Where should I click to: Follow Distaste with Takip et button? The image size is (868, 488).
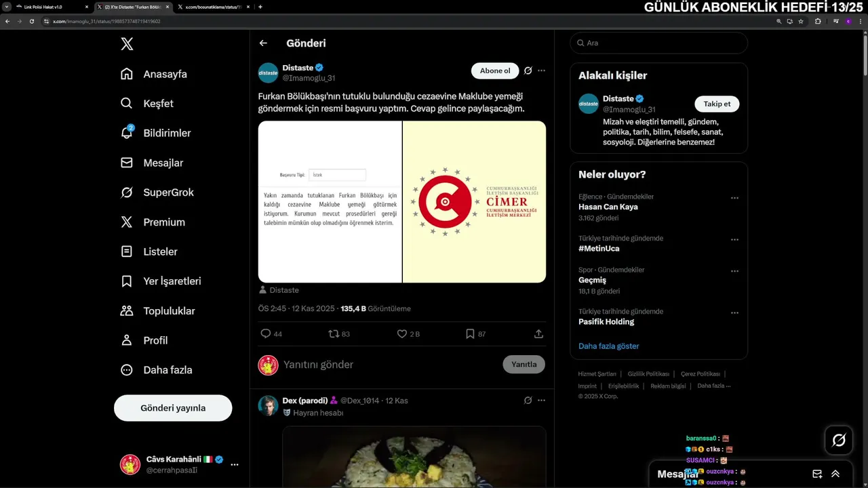coord(717,104)
